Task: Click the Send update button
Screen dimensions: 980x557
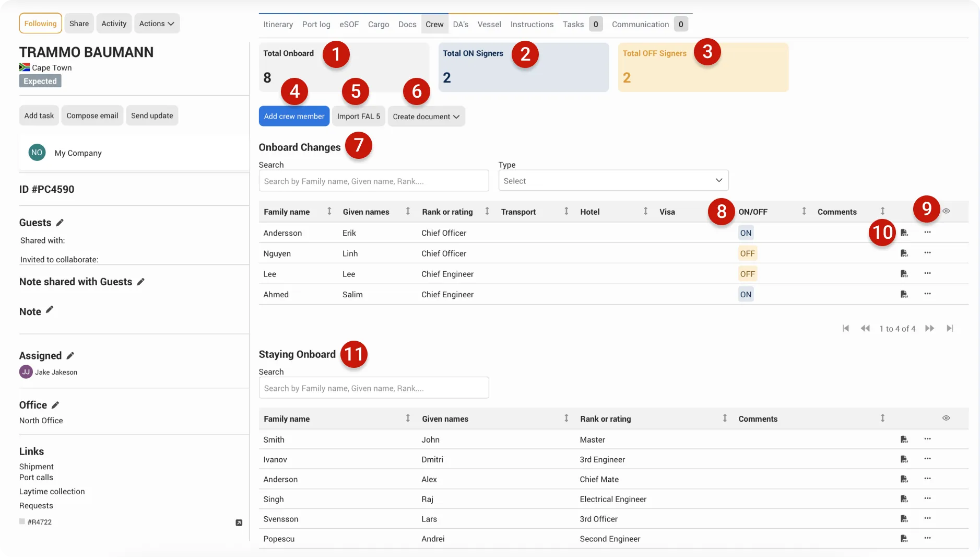Action: (x=152, y=115)
